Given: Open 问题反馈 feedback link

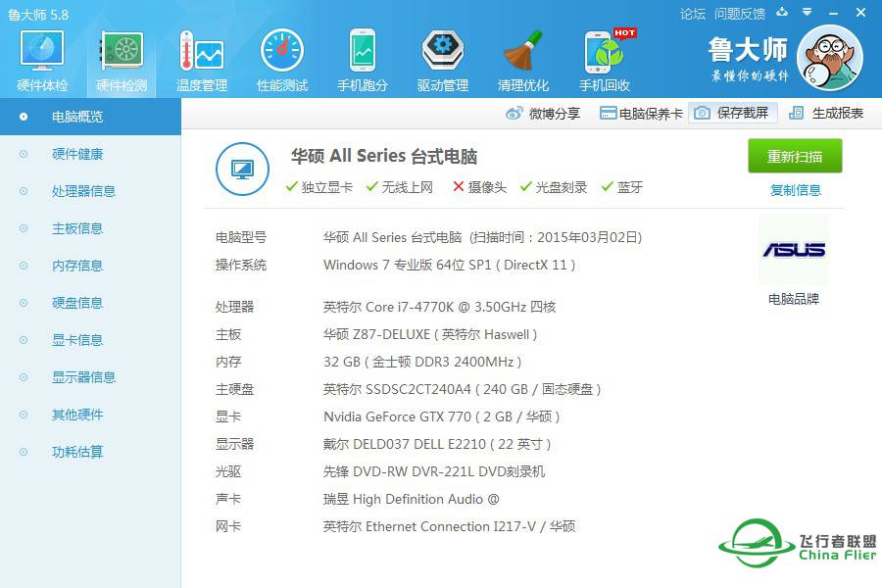Looking at the screenshot, I should coord(740,14).
